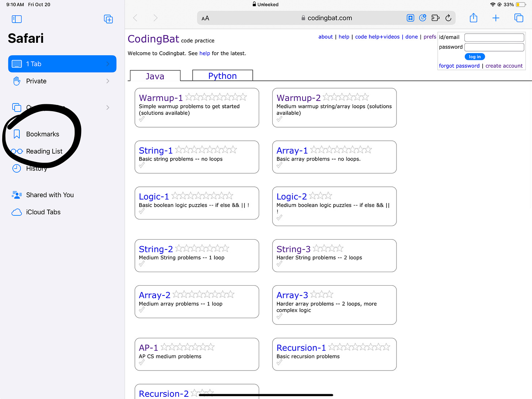Image resolution: width=532 pixels, height=399 pixels.
Task: Open the about link
Action: 326,37
